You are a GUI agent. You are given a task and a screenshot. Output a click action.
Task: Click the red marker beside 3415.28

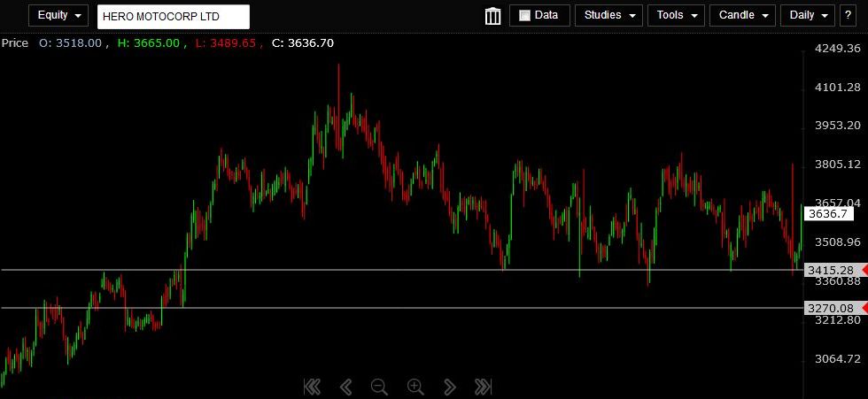point(863,270)
